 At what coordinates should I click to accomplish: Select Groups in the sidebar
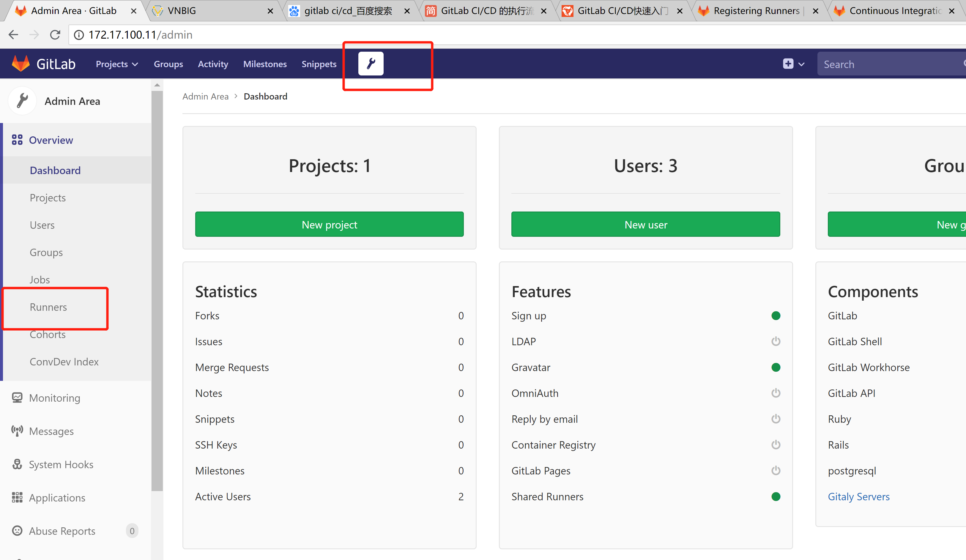(x=46, y=252)
